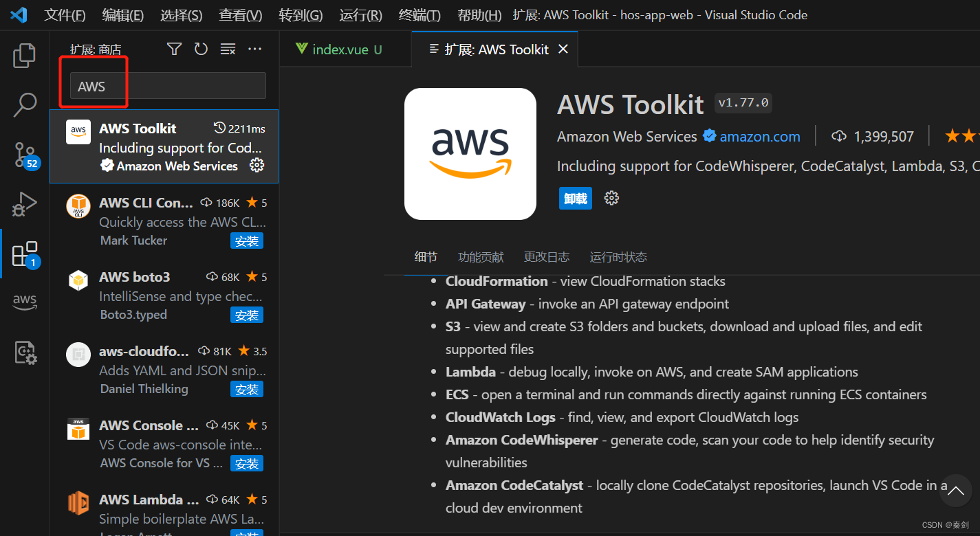Filter extensions using the funnel icon

tap(175, 49)
